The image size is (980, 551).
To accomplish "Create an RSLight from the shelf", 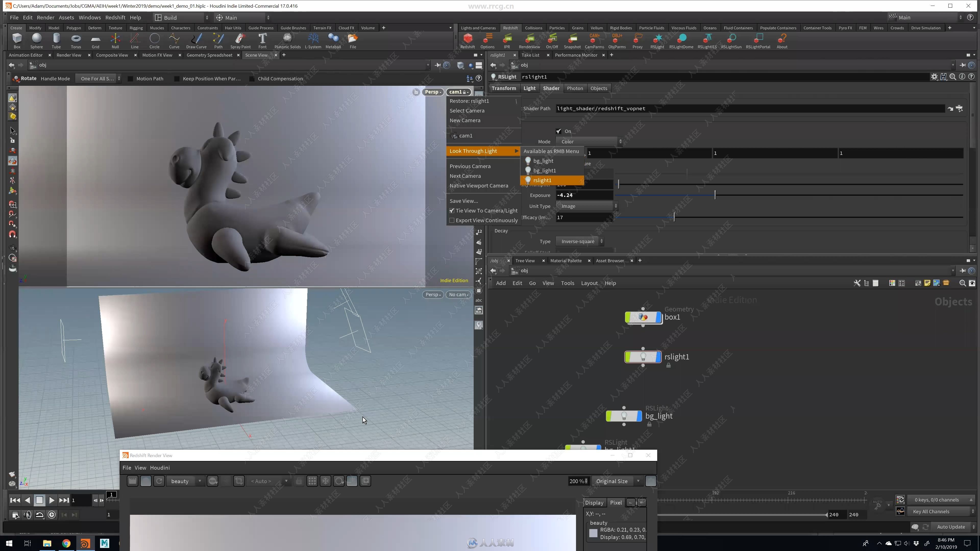I will pos(657,41).
